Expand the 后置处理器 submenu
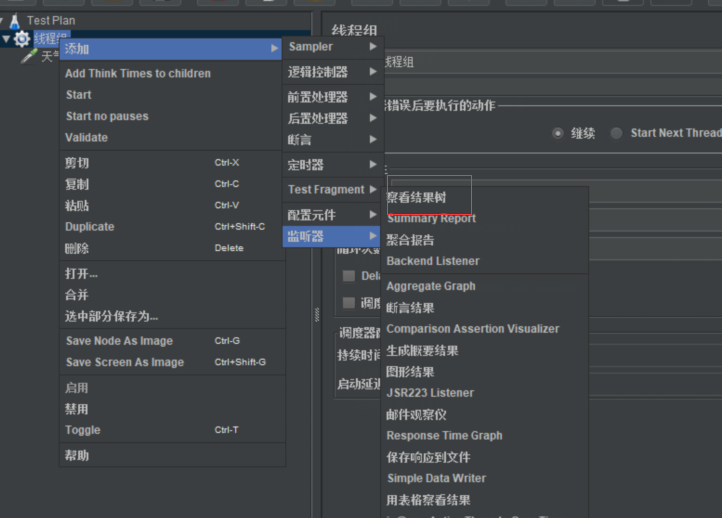 (333, 119)
